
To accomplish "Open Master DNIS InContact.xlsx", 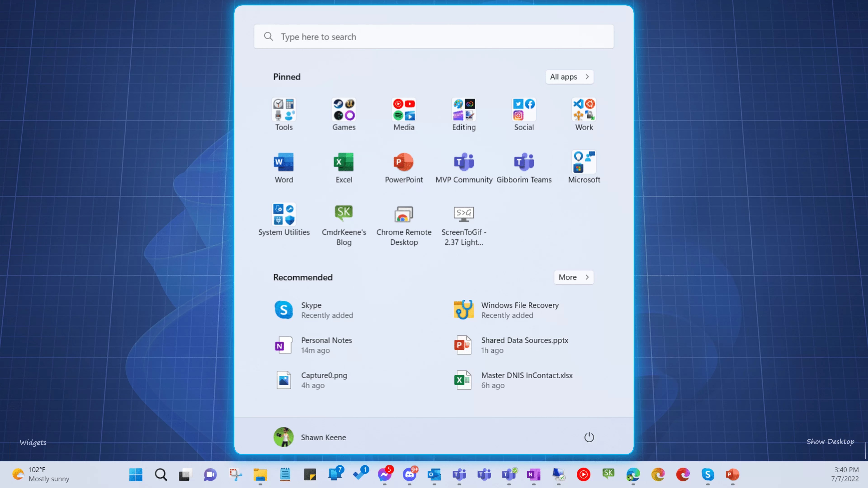I will (526, 380).
